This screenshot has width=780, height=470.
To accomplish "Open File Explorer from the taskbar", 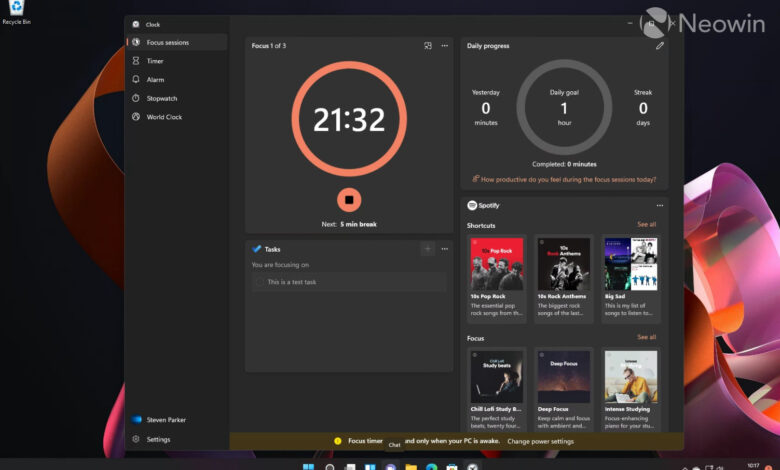I will point(411,467).
